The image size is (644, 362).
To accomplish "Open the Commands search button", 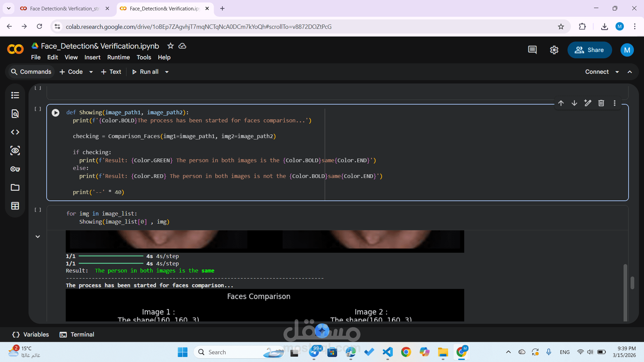I will (31, 72).
